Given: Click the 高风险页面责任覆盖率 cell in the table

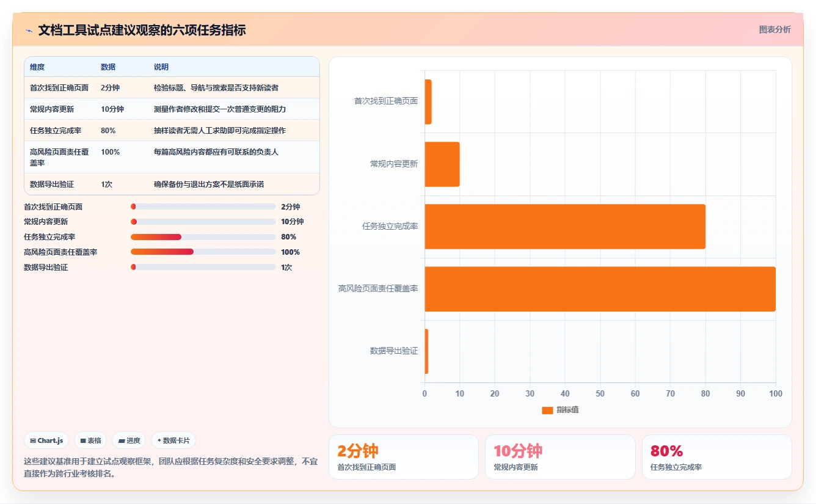Looking at the screenshot, I should pyautogui.click(x=59, y=157).
